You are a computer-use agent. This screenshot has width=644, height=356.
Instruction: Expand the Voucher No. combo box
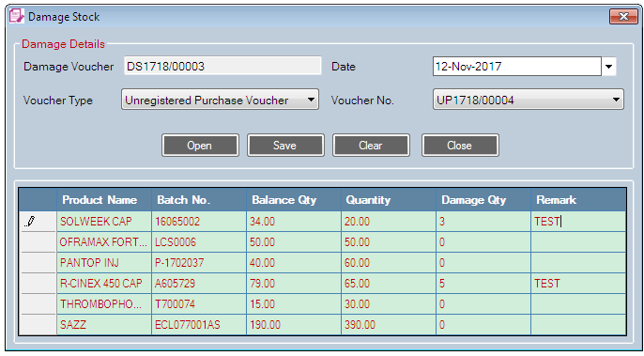[616, 100]
